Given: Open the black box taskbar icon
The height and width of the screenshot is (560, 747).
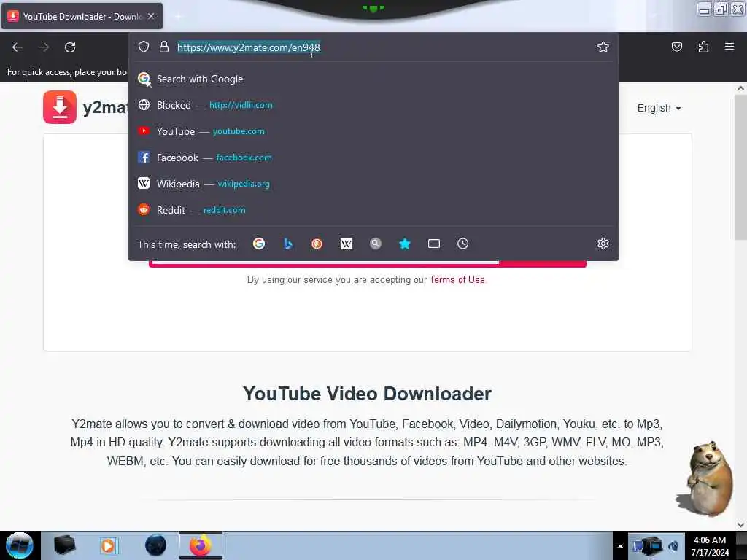Looking at the screenshot, I should coord(64,545).
